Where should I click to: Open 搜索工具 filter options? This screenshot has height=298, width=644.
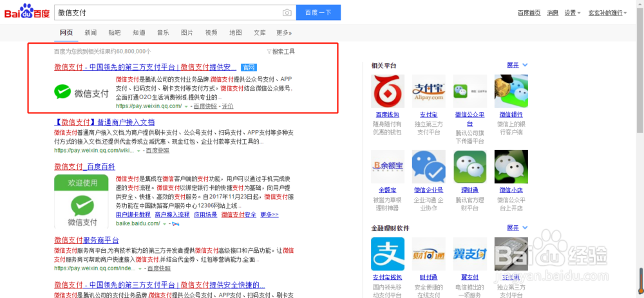(x=281, y=51)
